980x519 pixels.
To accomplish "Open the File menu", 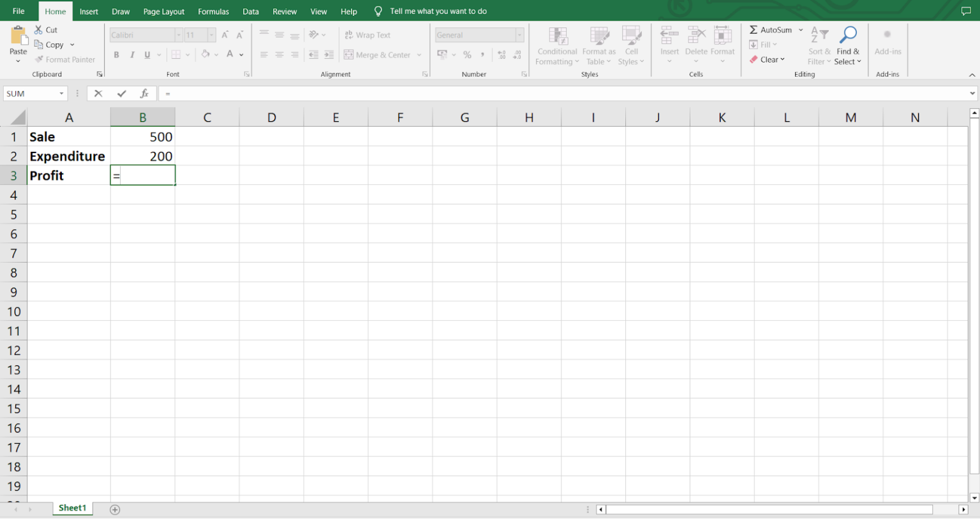I will 19,11.
